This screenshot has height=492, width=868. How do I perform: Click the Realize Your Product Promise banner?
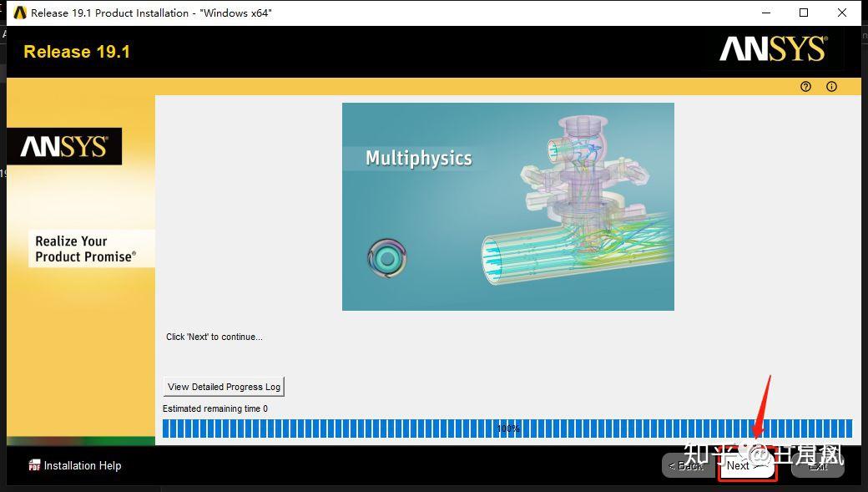[91, 248]
